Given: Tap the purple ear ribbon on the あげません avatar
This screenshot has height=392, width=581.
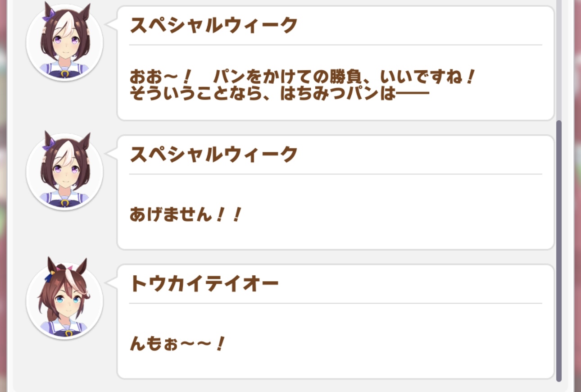Looking at the screenshot, I should [48, 143].
